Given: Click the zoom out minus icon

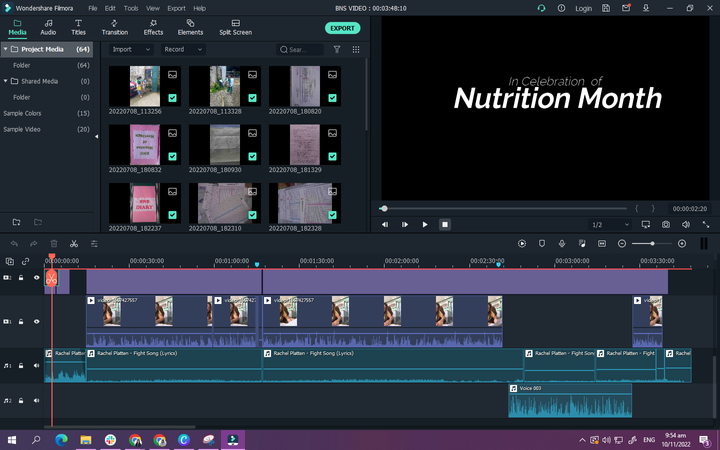Looking at the screenshot, I should click(622, 243).
